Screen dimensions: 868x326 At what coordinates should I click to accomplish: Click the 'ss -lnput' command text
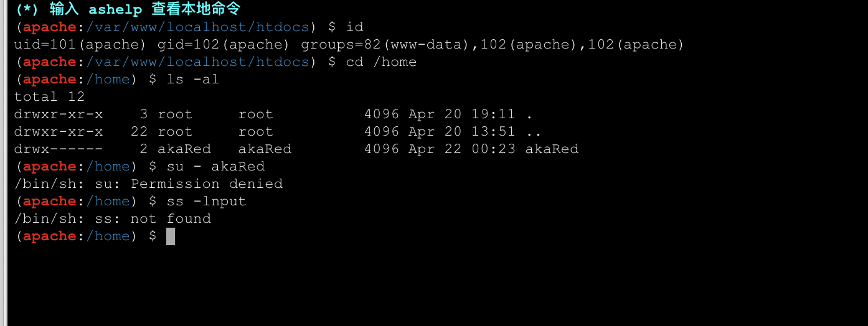(x=206, y=201)
